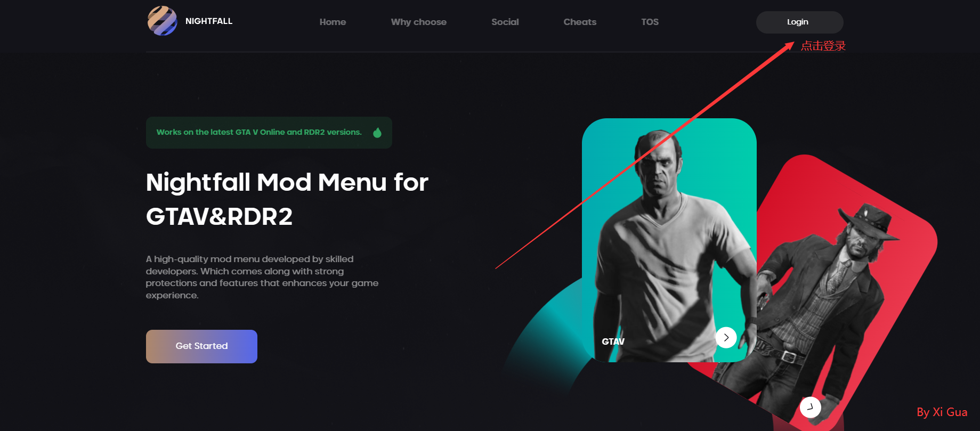Open the TOS page link
Screen dimensions: 980x431
pyautogui.click(x=650, y=22)
